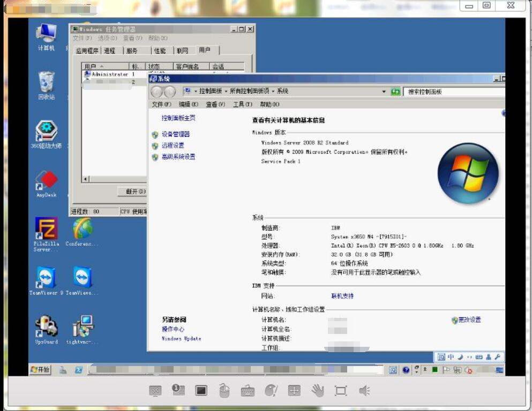Viewport: 532px width, 411px height.
Task: Open 选项(O) menu in Task Manager
Action: coord(107,38)
